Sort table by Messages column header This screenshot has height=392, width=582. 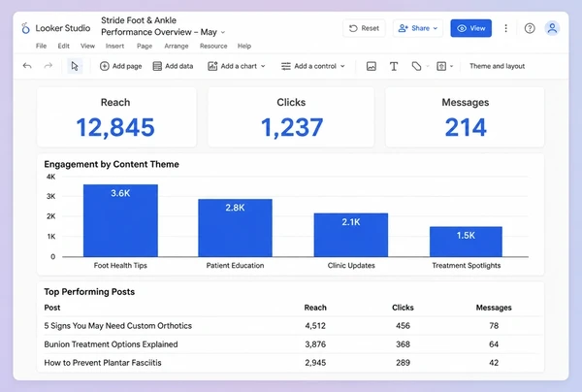pyautogui.click(x=494, y=308)
